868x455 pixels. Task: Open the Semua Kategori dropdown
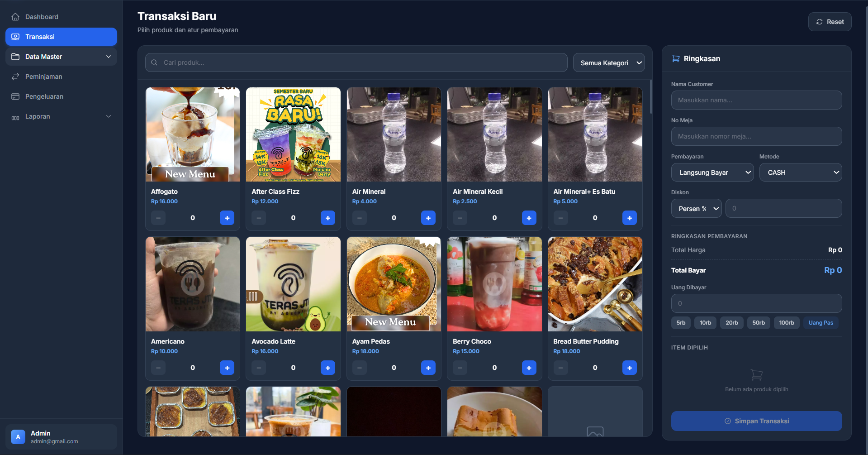click(609, 63)
